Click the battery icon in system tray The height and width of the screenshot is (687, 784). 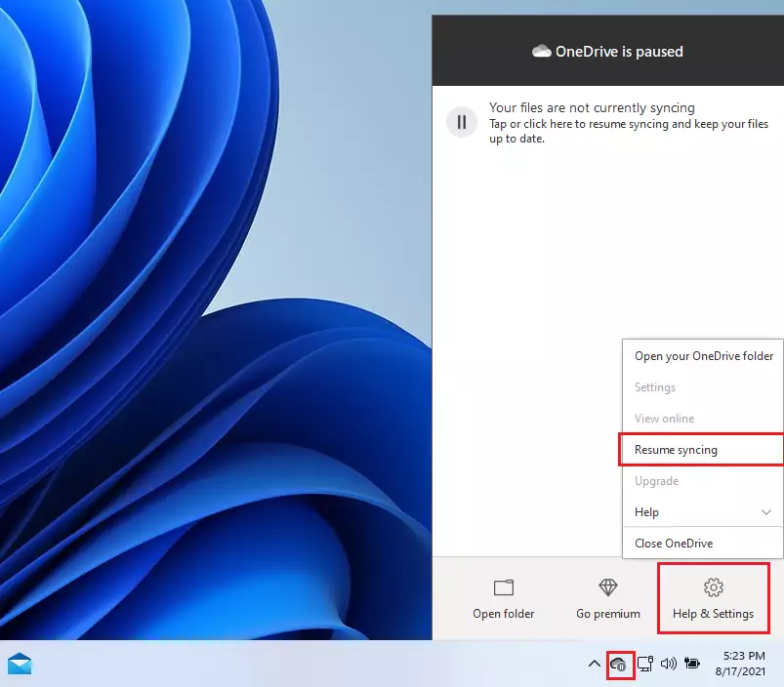pos(692,664)
